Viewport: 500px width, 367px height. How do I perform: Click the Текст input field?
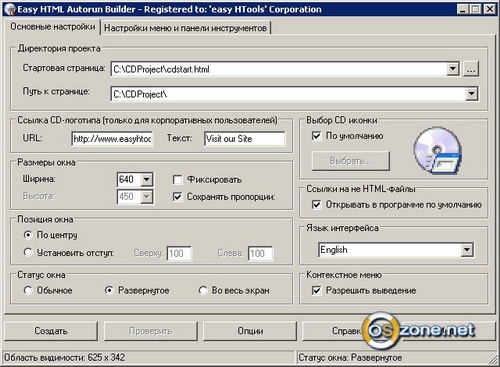tap(245, 139)
